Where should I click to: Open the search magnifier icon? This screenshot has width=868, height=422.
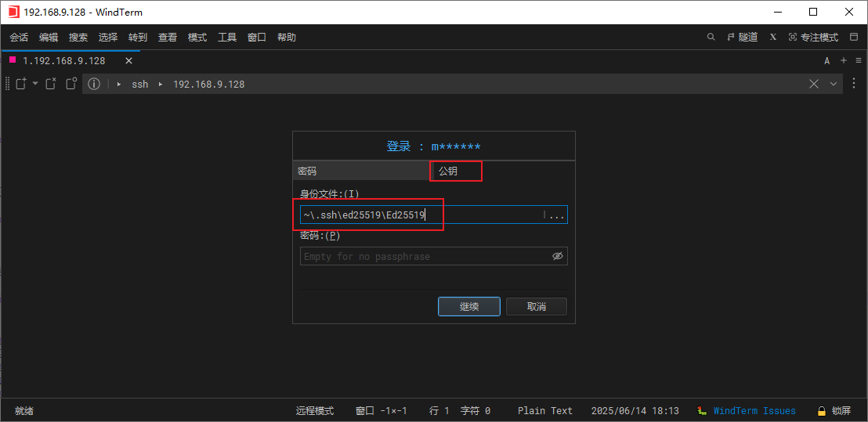711,37
